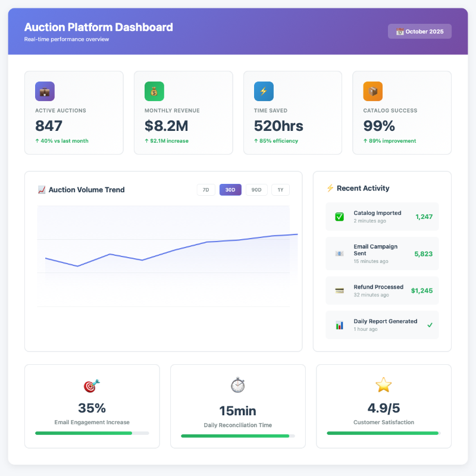Click the briefcase icon on Active Auctions
The width and height of the screenshot is (476, 476).
[45, 91]
